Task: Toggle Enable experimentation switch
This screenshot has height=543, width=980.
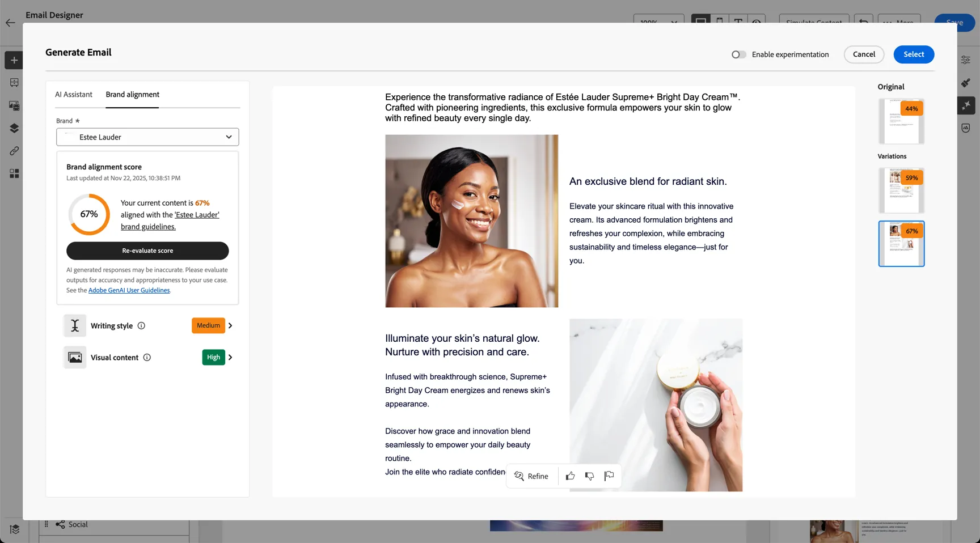Action: tap(738, 54)
